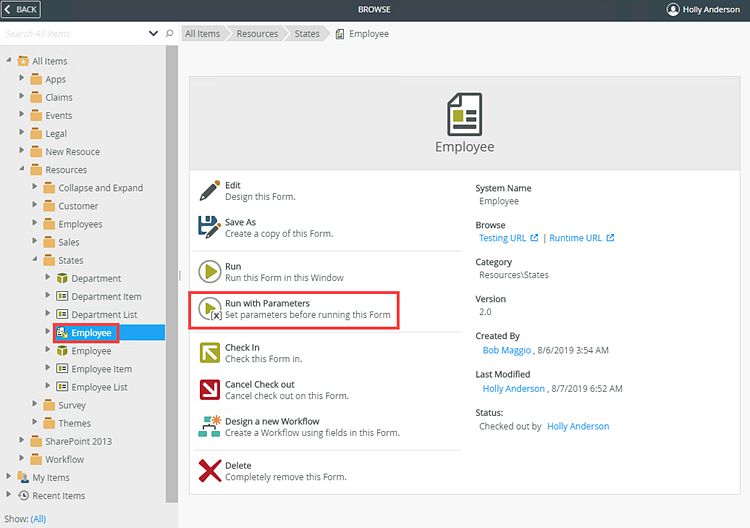The width and height of the screenshot is (750, 528).
Task: Open Bob Maggio's profile link
Action: [508, 351]
